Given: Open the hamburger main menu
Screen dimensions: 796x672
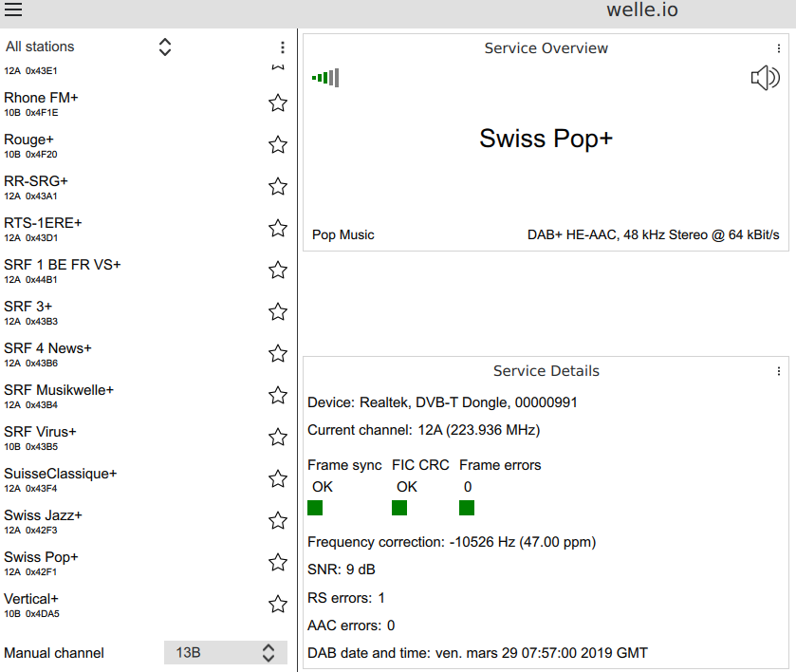Looking at the screenshot, I should click(13, 9).
